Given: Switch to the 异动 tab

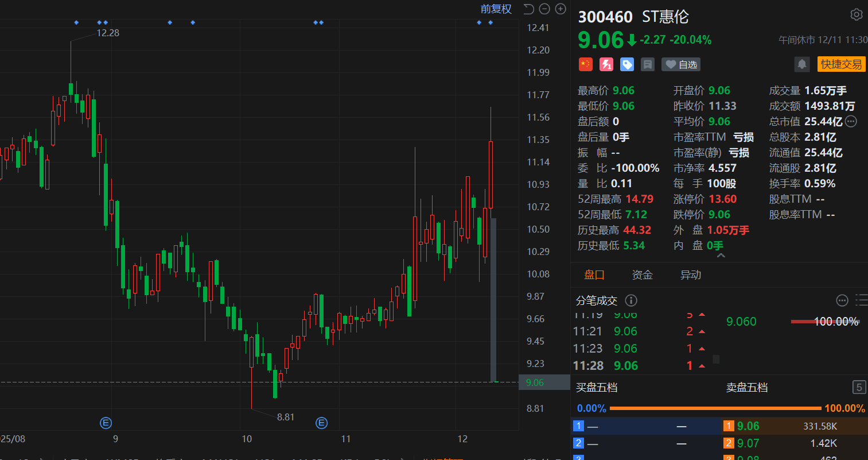Looking at the screenshot, I should tap(690, 275).
